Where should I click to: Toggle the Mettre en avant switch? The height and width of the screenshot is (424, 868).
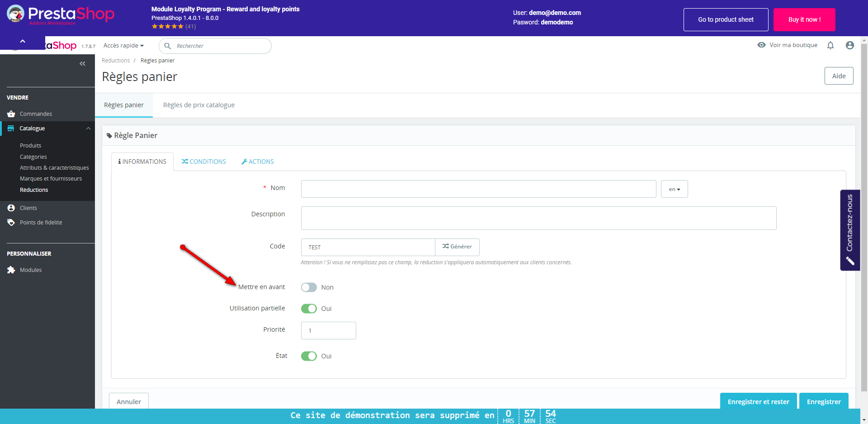(309, 287)
